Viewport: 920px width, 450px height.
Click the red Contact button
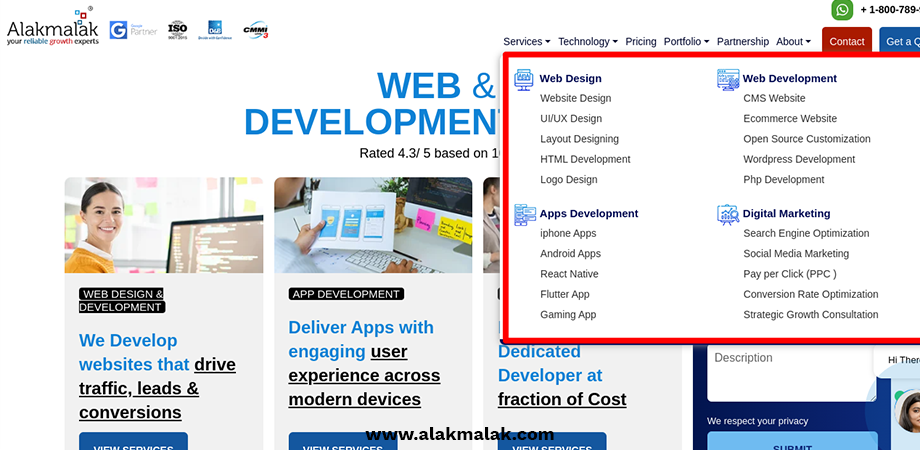(x=847, y=41)
